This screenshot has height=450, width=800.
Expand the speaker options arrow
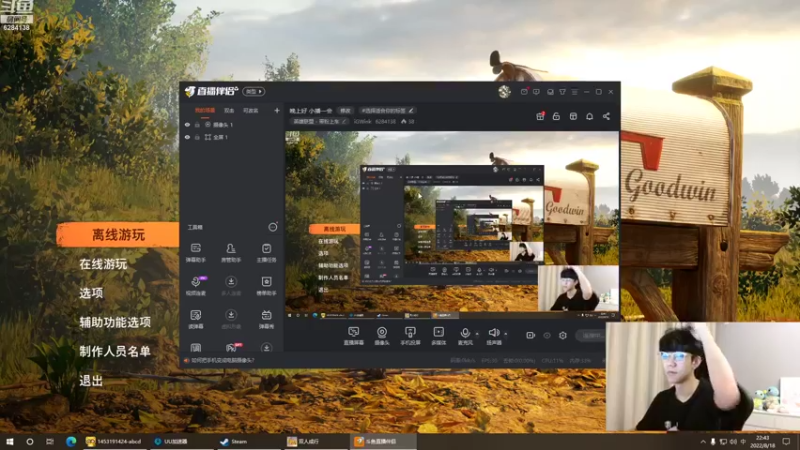pos(506,334)
